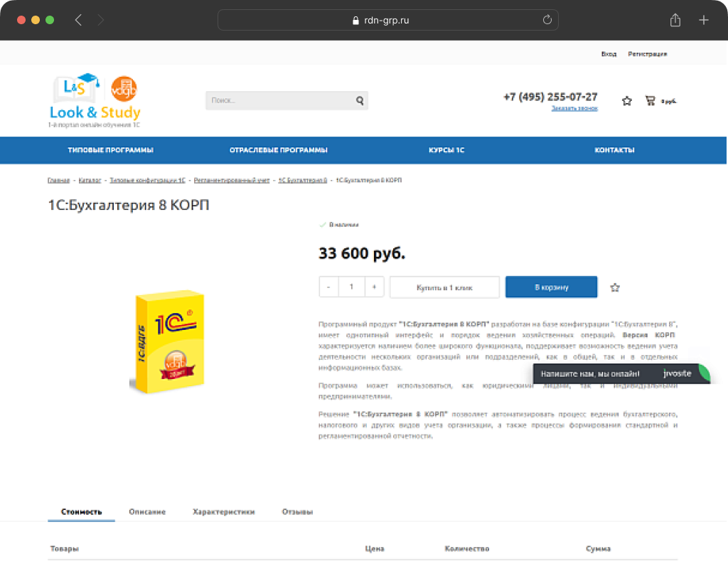Add product to favorites with star icon
Screen dimensions: 728x569
(615, 287)
